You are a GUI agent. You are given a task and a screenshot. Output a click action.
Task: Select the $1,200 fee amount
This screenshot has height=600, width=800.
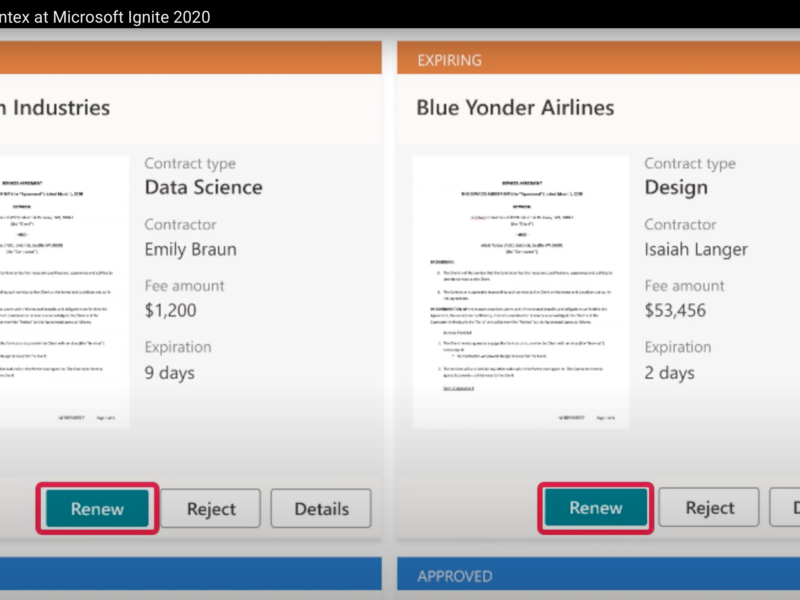click(x=170, y=310)
